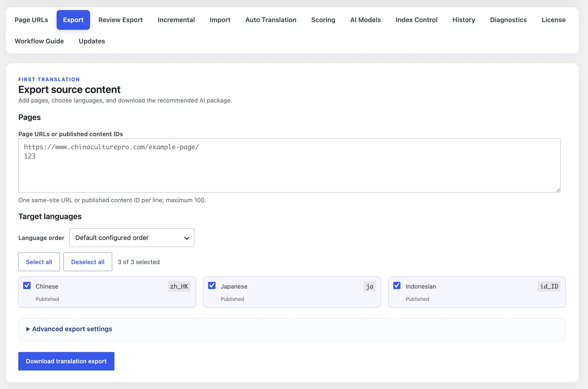Expand Advanced export settings
This screenshot has height=389, width=588.
point(69,329)
